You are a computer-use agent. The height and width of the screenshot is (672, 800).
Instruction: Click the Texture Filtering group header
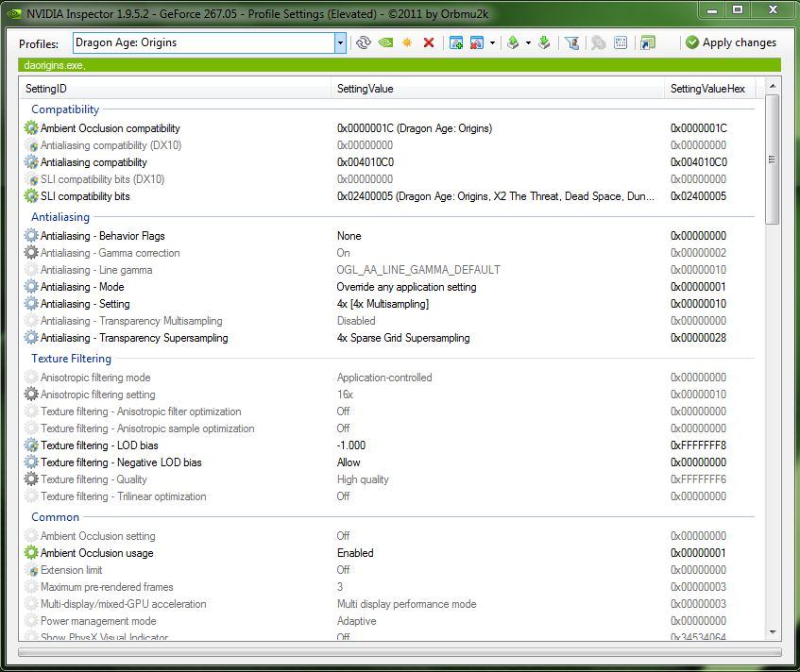(x=71, y=359)
